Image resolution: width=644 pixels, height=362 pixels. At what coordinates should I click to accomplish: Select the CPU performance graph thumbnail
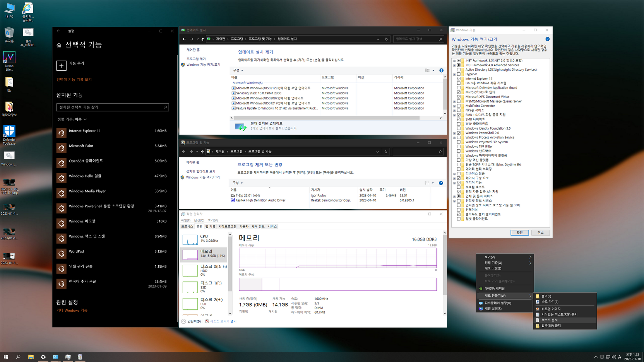(x=190, y=239)
